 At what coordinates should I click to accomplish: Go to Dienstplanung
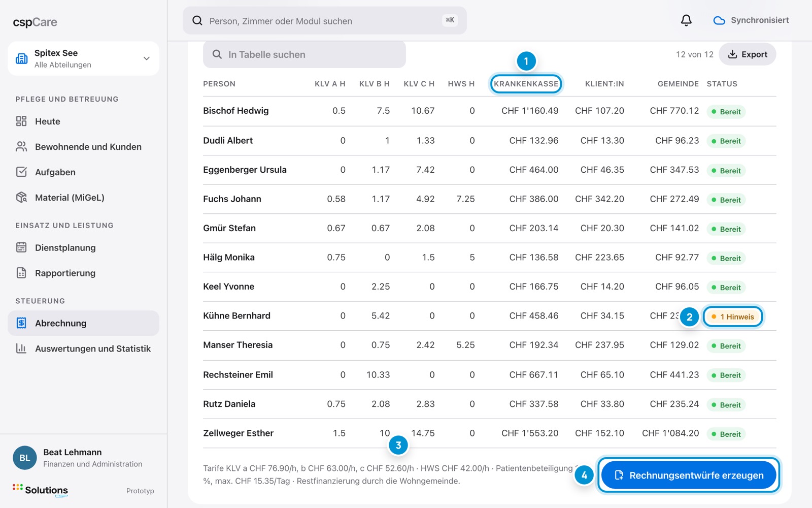click(x=83, y=248)
